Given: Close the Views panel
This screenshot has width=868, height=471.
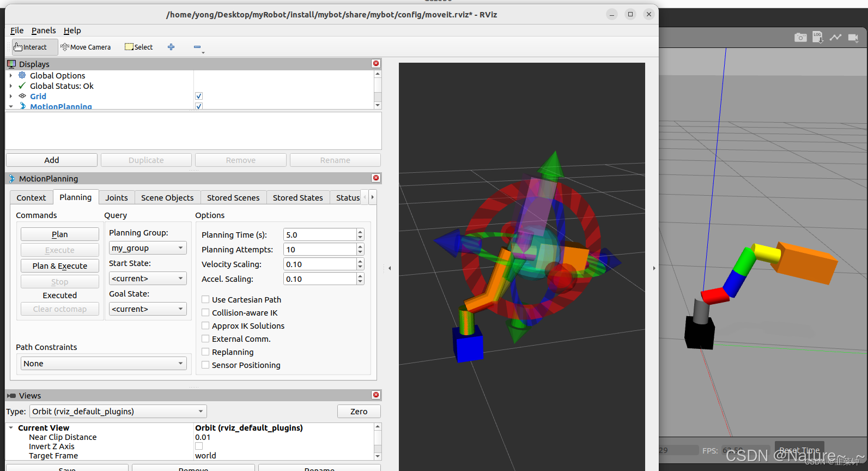Looking at the screenshot, I should (376, 395).
